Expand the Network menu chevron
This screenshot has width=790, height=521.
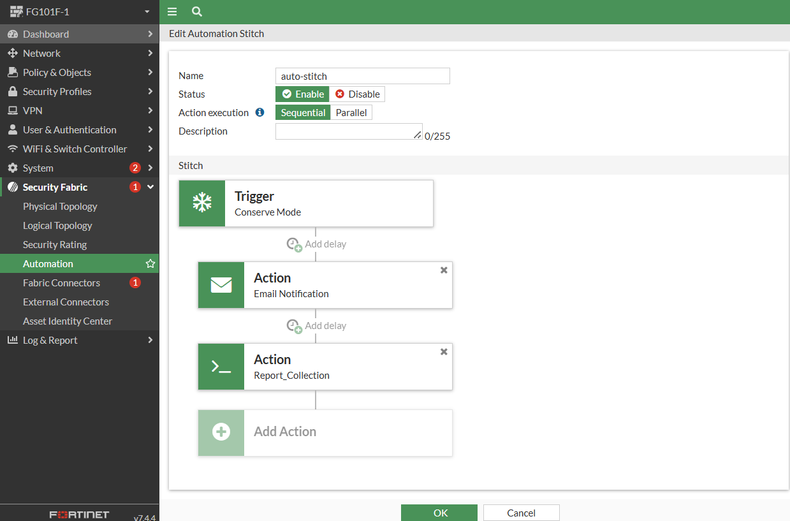pos(150,53)
